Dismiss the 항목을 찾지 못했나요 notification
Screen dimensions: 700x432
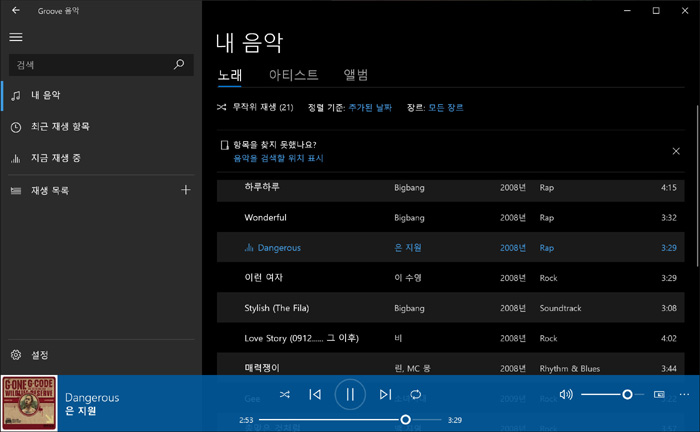[x=676, y=151]
